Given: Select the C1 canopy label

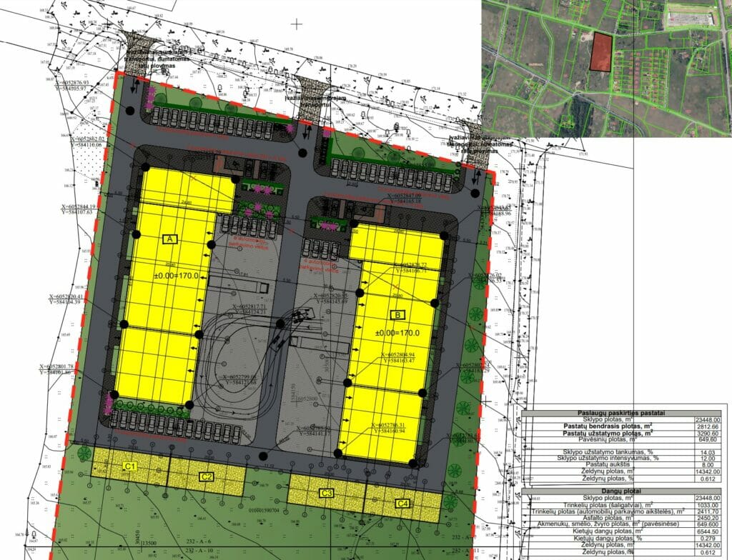Looking at the screenshot, I should tap(130, 466).
